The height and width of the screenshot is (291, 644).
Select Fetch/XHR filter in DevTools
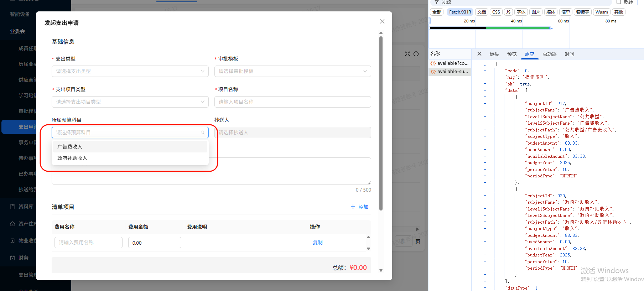(x=460, y=12)
